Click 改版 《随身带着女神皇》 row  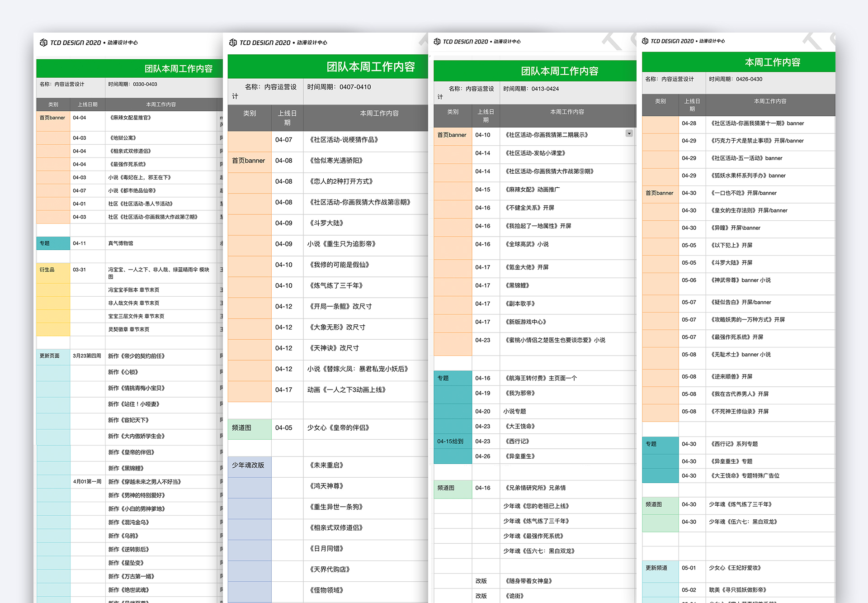pos(528,581)
